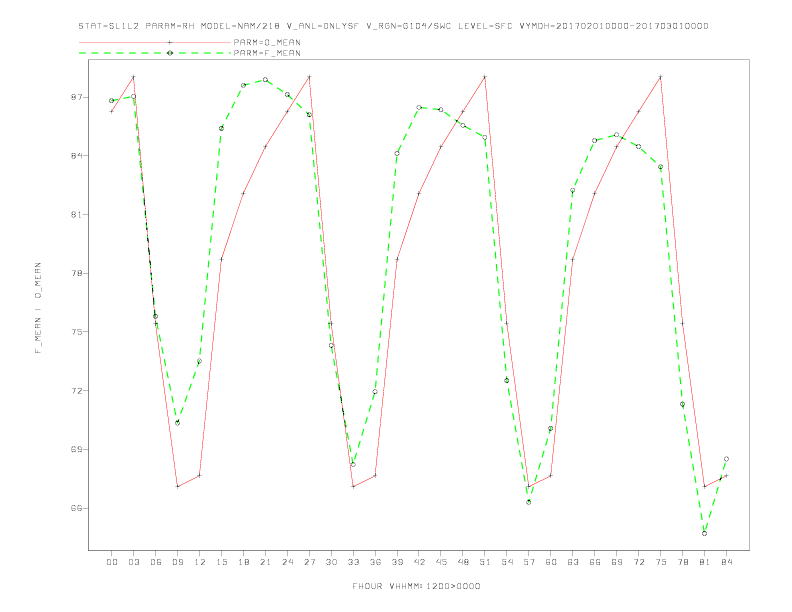Click x-axis forecast hour label 39
This screenshot has height=612, width=792.
click(397, 562)
